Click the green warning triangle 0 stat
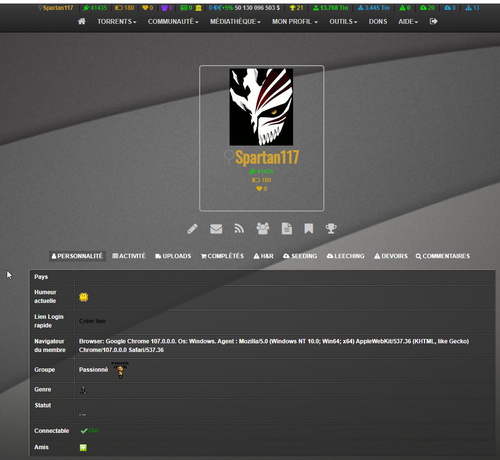This screenshot has height=460, width=500. 405,8
